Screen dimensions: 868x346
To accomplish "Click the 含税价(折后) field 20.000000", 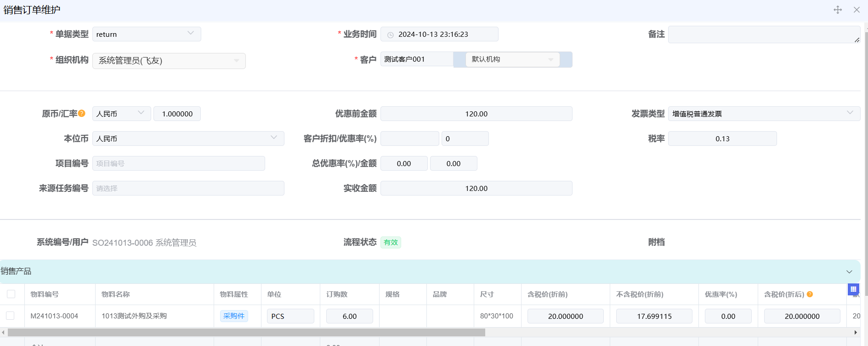I will click(802, 316).
